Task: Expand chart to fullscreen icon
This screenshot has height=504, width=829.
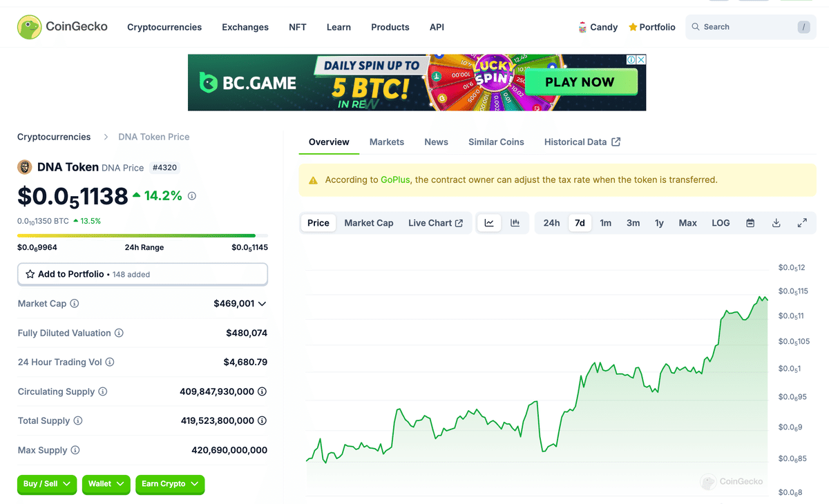Action: [x=802, y=223]
